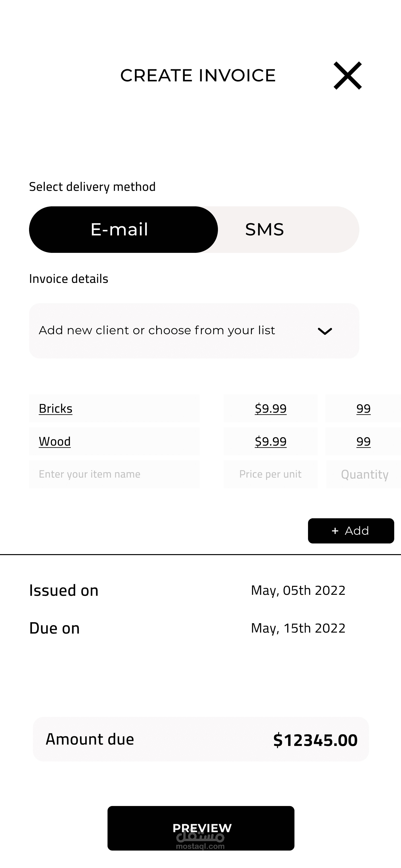This screenshot has height=868, width=401.
Task: Click the plus icon on Add button
Action: point(335,531)
